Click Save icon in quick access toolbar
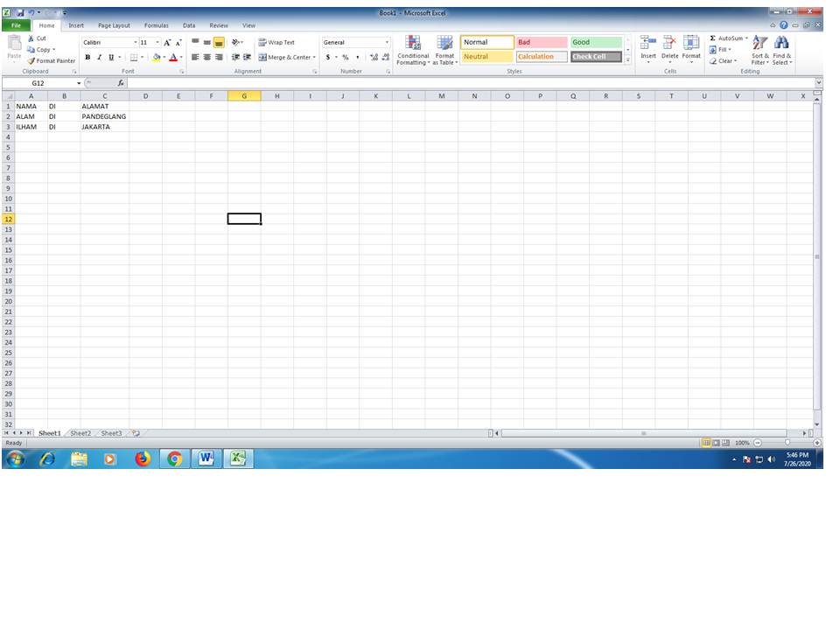The width and height of the screenshot is (840, 630). pos(20,13)
